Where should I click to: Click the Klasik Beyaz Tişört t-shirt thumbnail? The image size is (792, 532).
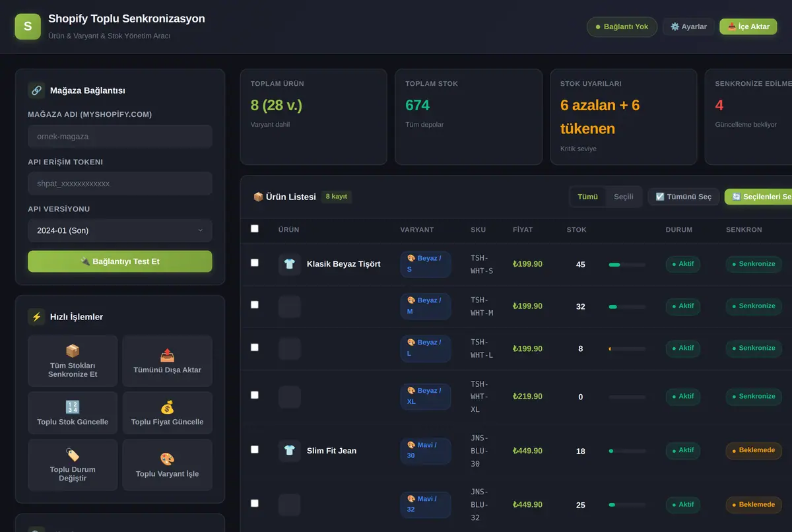point(290,264)
